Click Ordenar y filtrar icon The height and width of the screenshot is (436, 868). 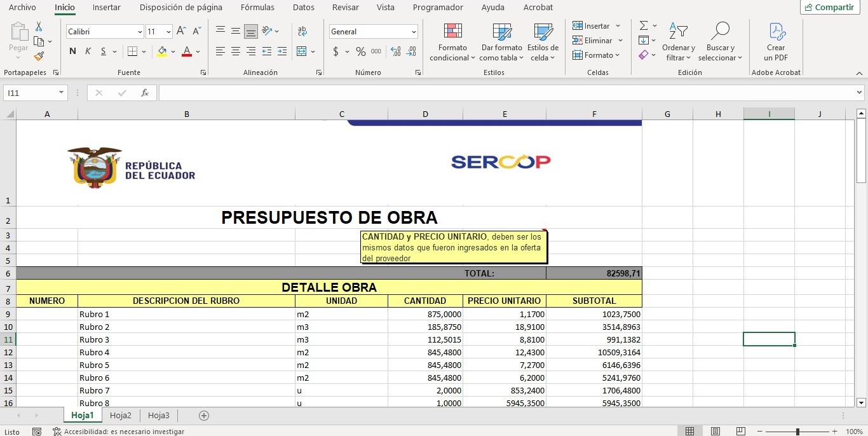[678, 42]
